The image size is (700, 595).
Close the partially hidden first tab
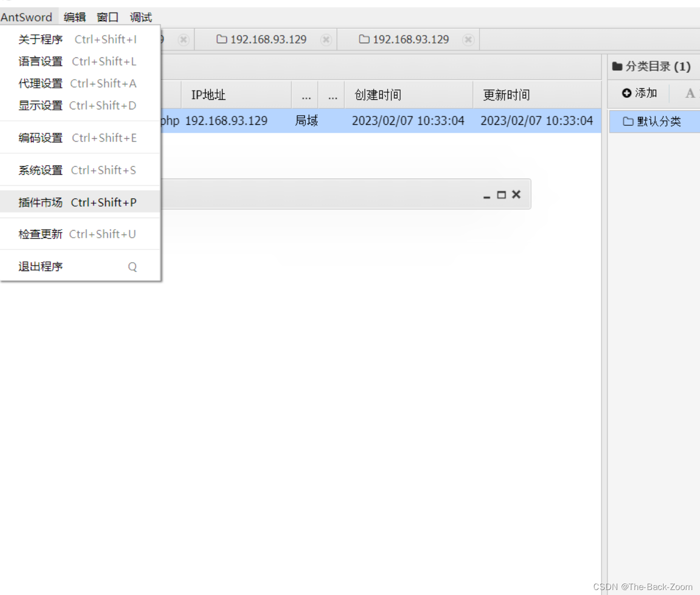tap(184, 39)
